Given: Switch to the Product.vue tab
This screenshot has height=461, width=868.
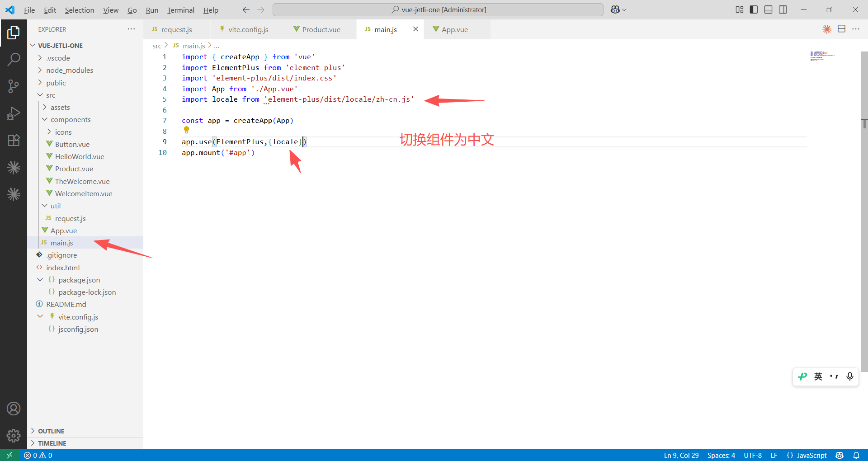Looking at the screenshot, I should (321, 29).
